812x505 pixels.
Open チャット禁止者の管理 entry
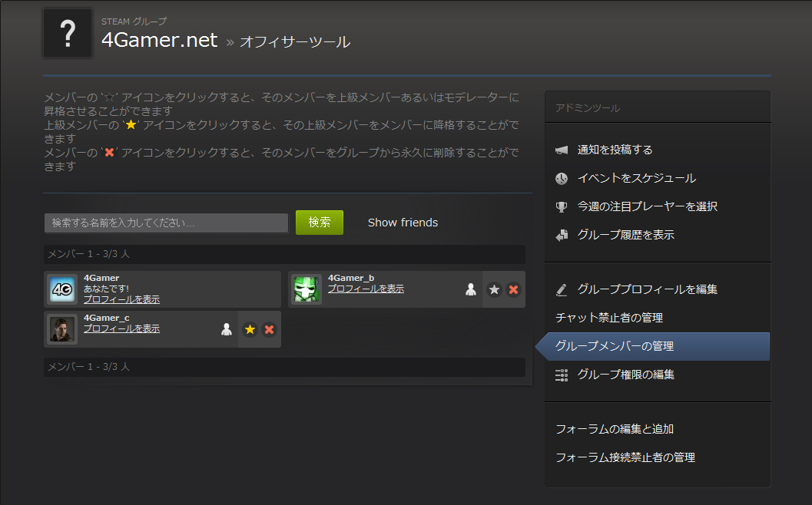point(609,318)
